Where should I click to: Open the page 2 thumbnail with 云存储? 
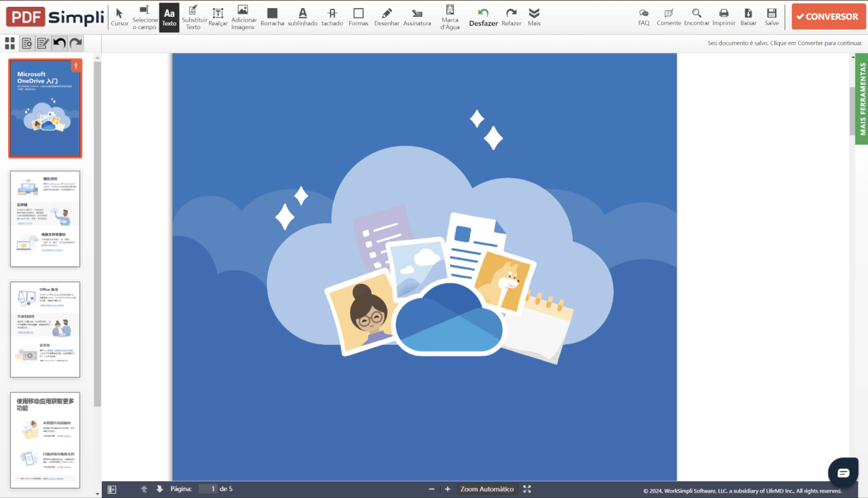(x=45, y=219)
